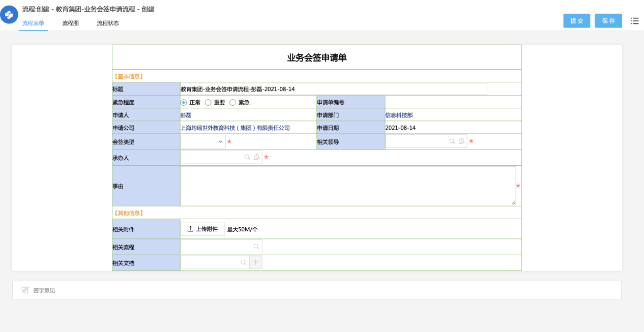The image size is (644, 332).
Task: Click the search icon in 相关领导 field
Action: click(x=452, y=141)
